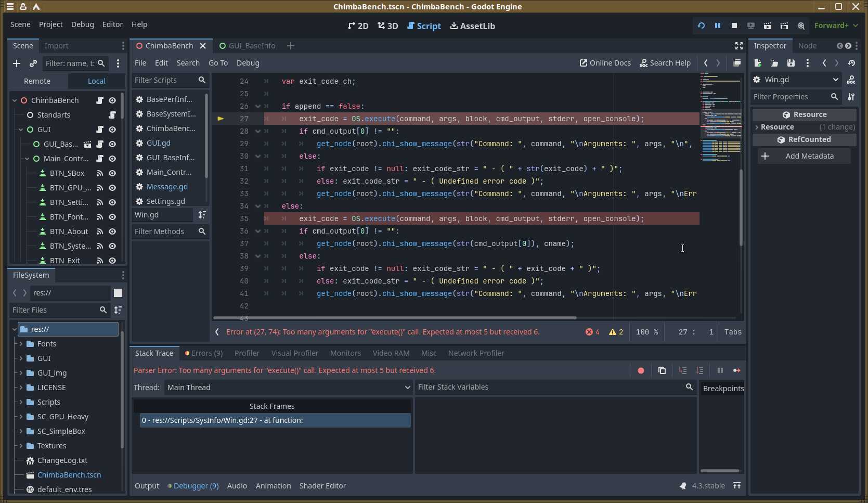Collapse the Main_Contr... node in scene tree
Viewport: 868px width, 503px height.
(27, 159)
